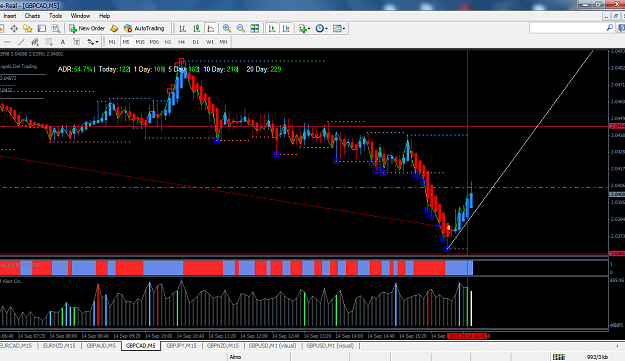The height and width of the screenshot is (361, 625).
Task: Click the '20 Day: 229' indicator text
Action: [263, 69]
